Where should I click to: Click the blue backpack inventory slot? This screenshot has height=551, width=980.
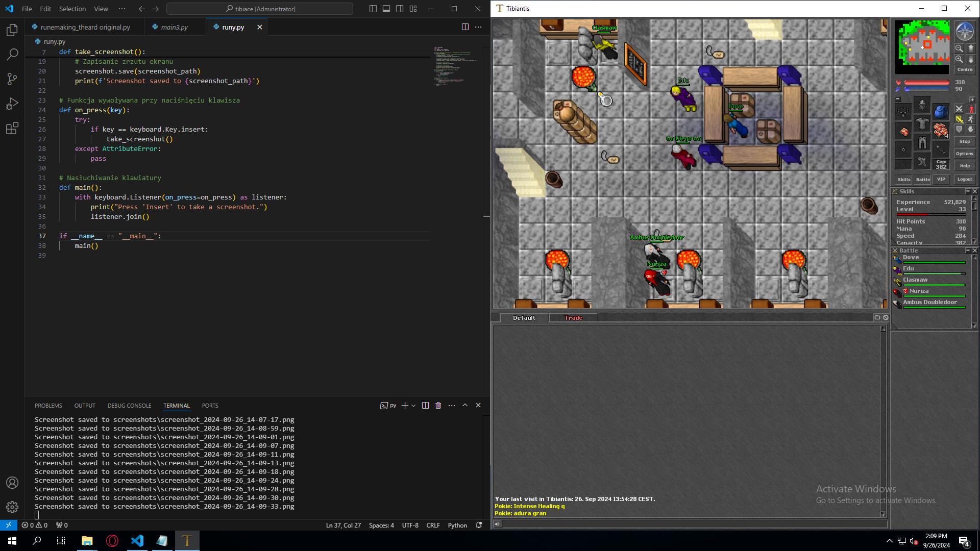point(941,112)
